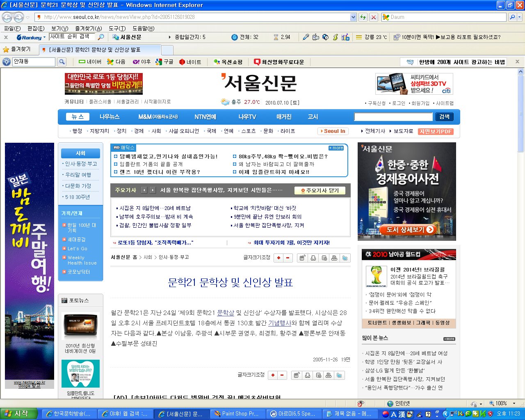Image resolution: width=525 pixels, height=420 pixels.
Task: Open the 기념행사 link in article
Action: 280,323
